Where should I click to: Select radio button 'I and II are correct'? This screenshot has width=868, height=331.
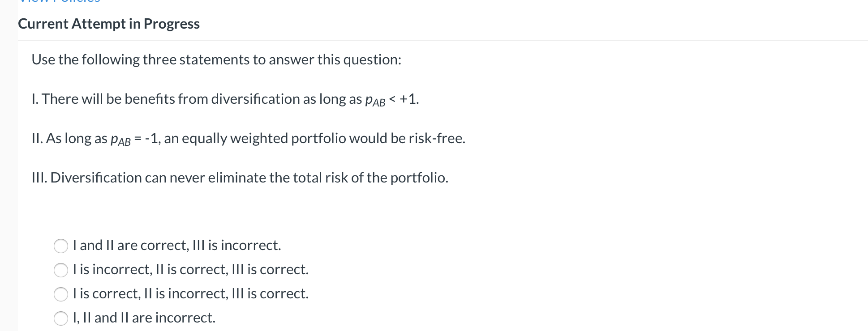[61, 246]
